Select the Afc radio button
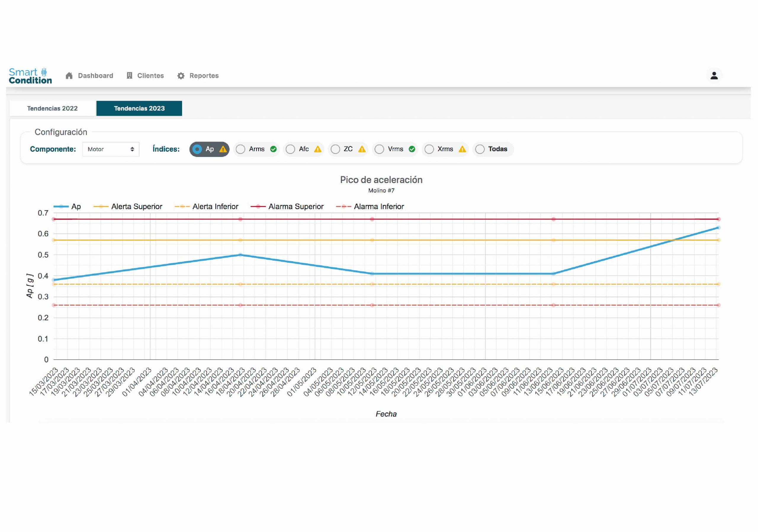Image resolution: width=758 pixels, height=532 pixels. 290,149
